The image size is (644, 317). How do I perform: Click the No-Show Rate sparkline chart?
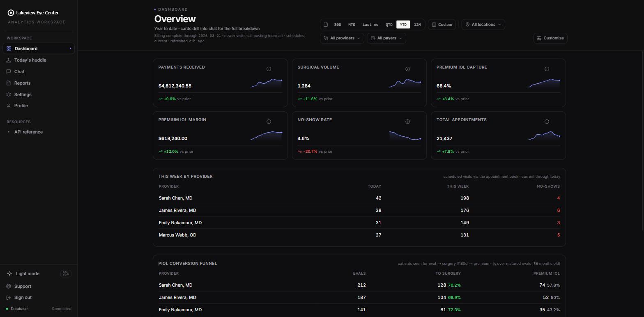pos(405,136)
